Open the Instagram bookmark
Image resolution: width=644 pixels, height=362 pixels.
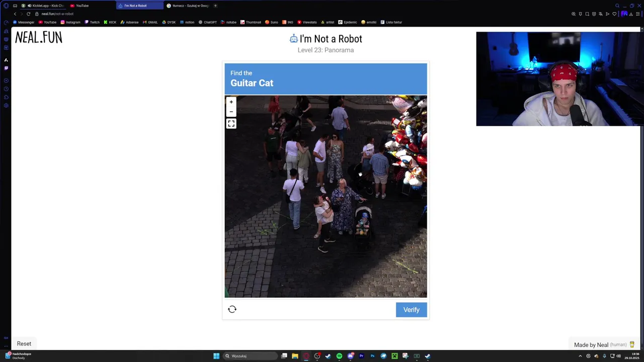(x=70, y=22)
